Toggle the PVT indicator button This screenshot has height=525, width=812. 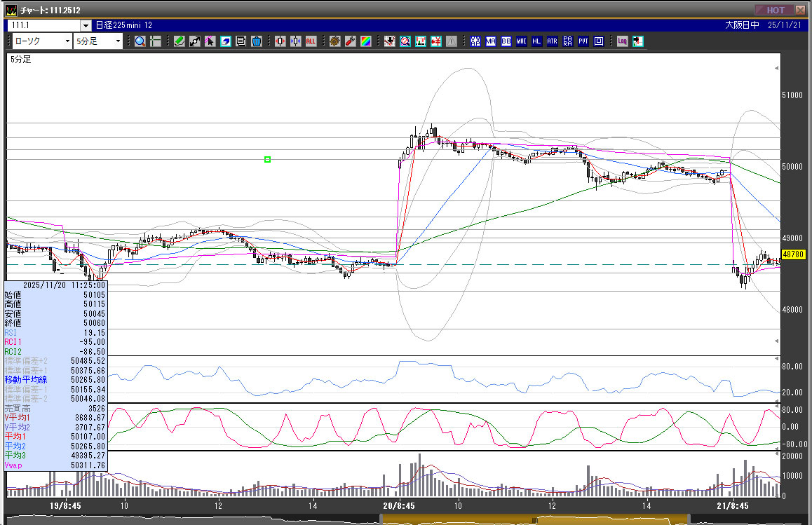point(583,41)
